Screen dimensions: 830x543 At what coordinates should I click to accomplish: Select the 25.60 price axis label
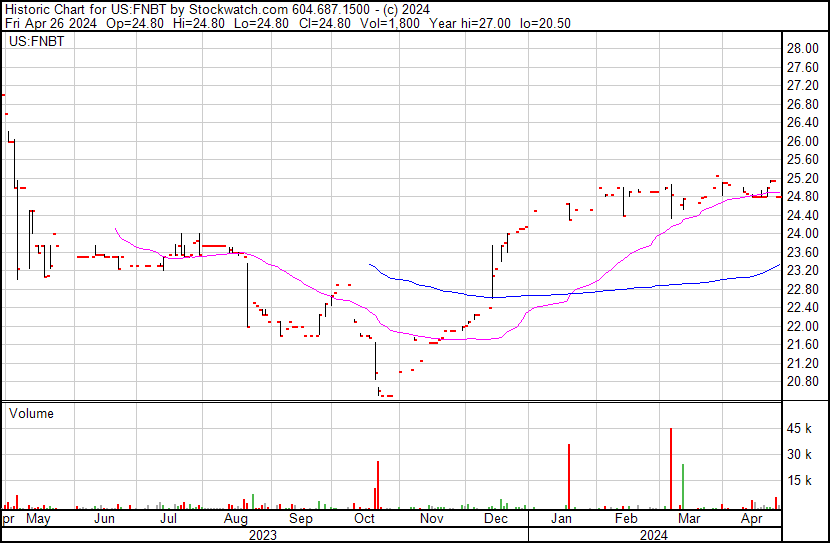coord(802,160)
